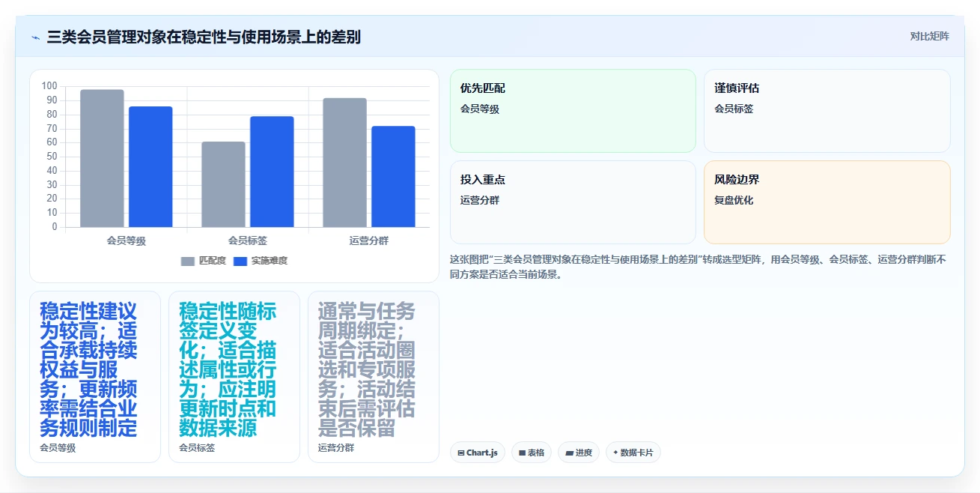Toggle the 匹配度 legend entry
Screen dimensions: 980x493
(x=204, y=261)
